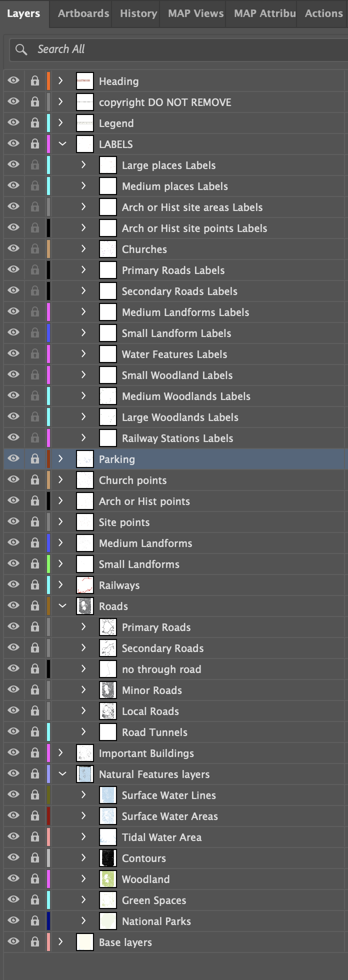
Task: Expand the Base layers group
Action: coord(61,941)
